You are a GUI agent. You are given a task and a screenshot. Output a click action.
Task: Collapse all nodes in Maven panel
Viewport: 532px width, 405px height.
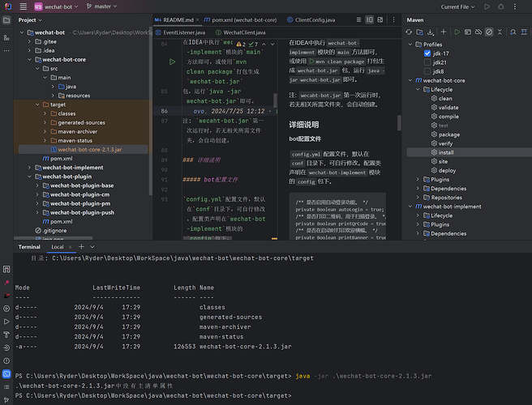[500, 32]
